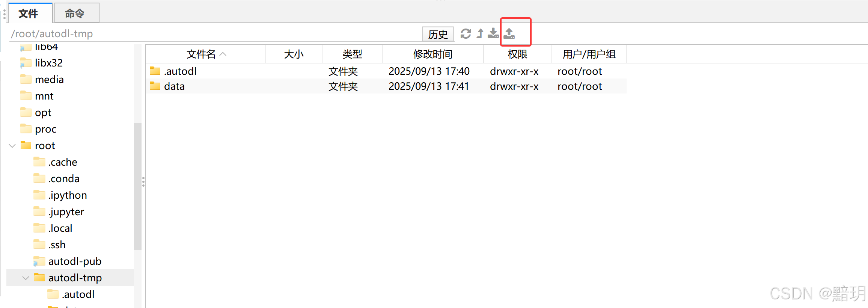Select .local in the folder tree
This screenshot has height=308, width=868.
pyautogui.click(x=60, y=228)
